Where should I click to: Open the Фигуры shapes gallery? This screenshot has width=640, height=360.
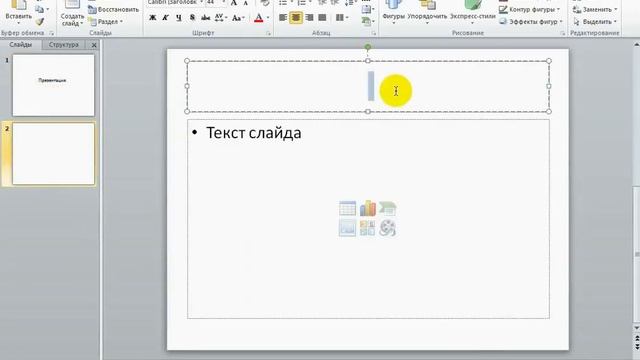click(394, 12)
